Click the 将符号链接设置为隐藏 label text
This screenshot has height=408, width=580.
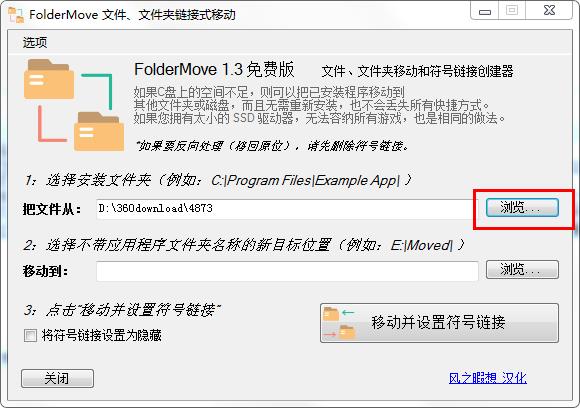[101, 335]
